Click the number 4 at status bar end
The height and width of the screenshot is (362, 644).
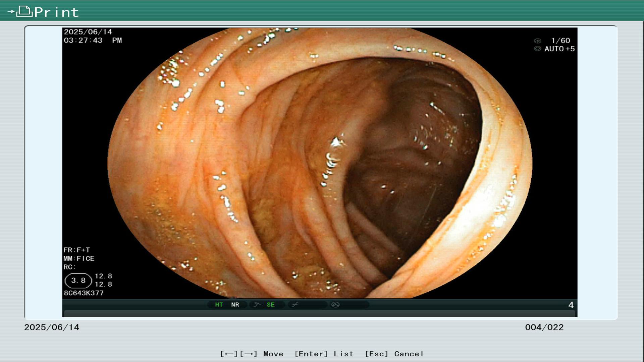[x=571, y=305]
